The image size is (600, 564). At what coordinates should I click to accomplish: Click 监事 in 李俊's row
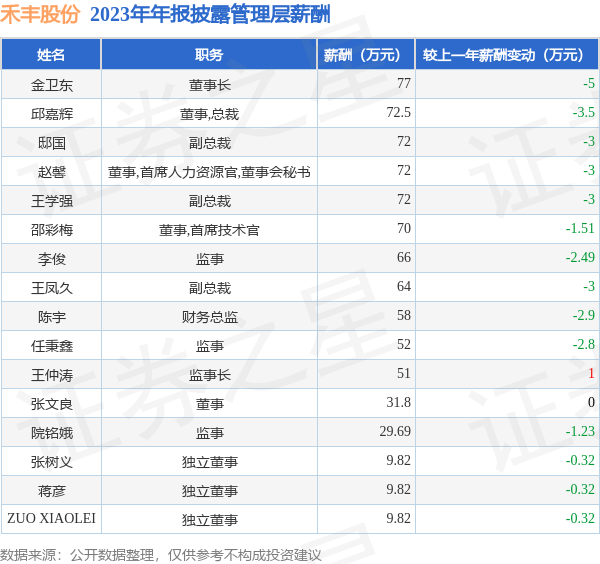[210, 259]
